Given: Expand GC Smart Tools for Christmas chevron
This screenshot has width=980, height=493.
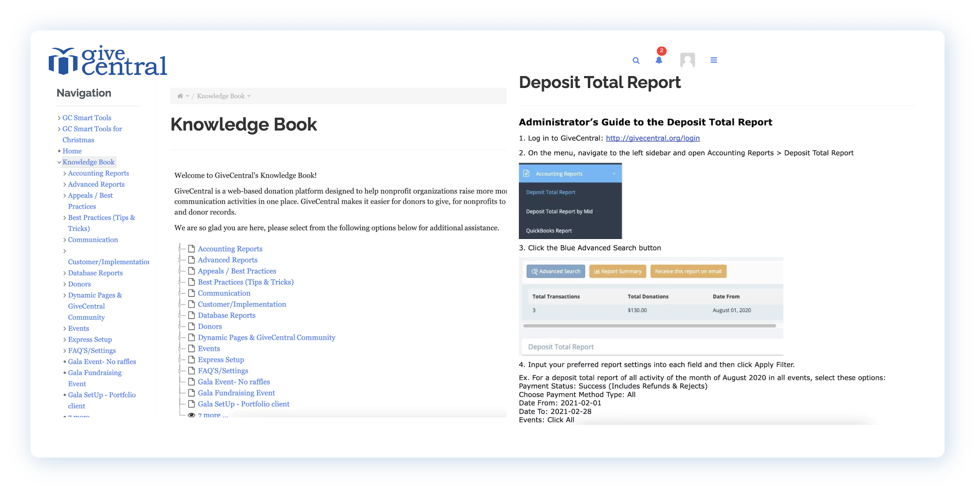Looking at the screenshot, I should [59, 129].
